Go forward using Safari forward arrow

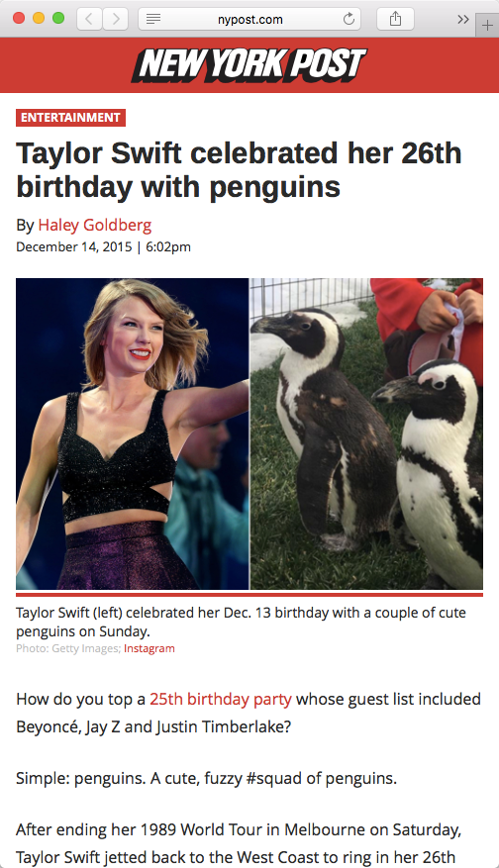point(115,20)
